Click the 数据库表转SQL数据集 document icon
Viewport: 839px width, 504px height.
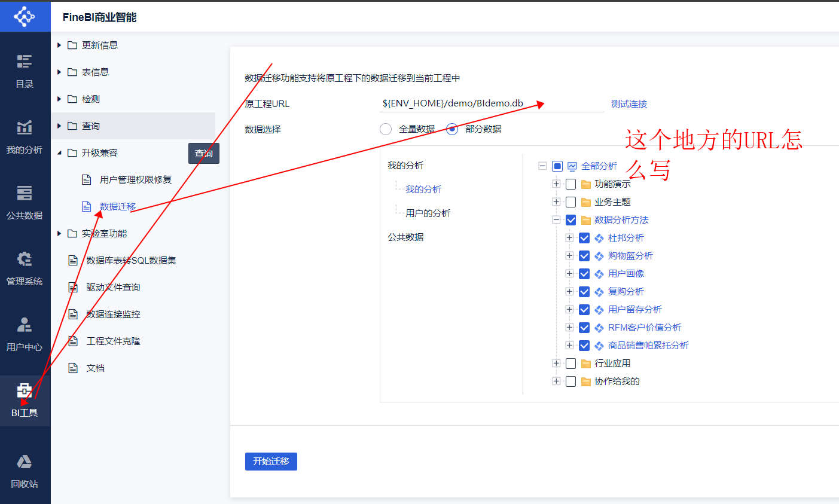pos(73,260)
